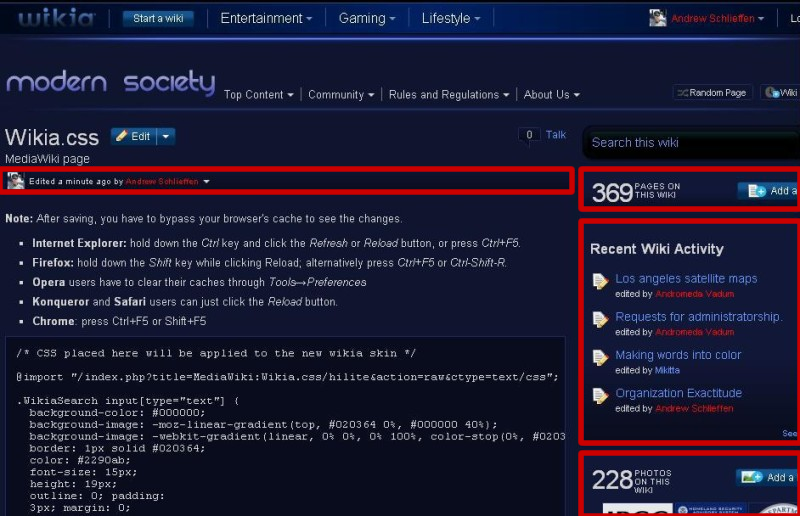
Task: Open the Organization Exactitude link
Action: [679, 393]
